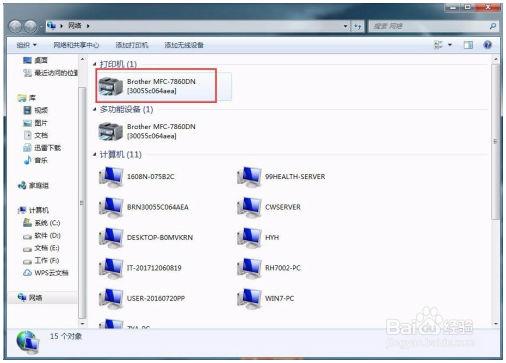Collapse the 多功能设备 (1) group

coord(95,109)
